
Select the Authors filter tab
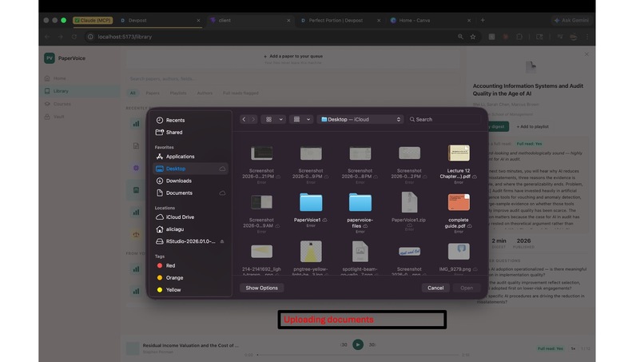pos(205,93)
